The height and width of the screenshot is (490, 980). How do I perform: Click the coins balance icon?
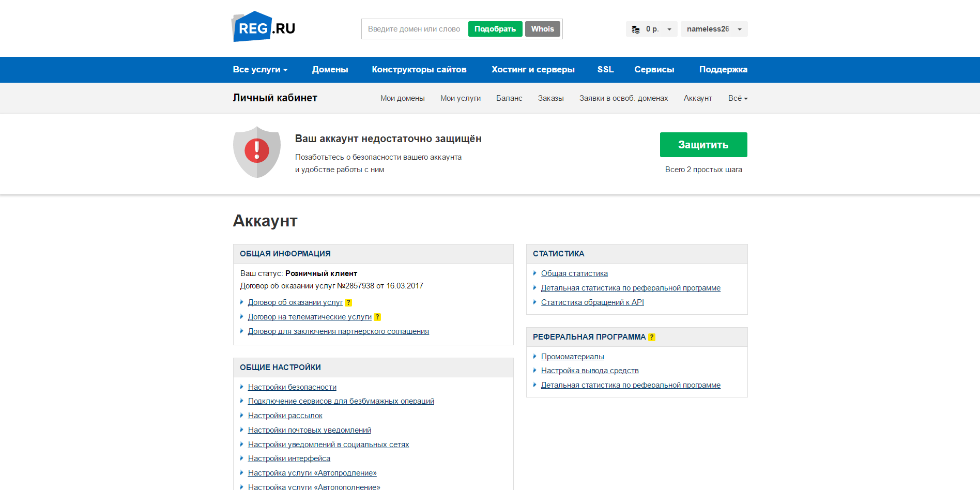coord(637,29)
